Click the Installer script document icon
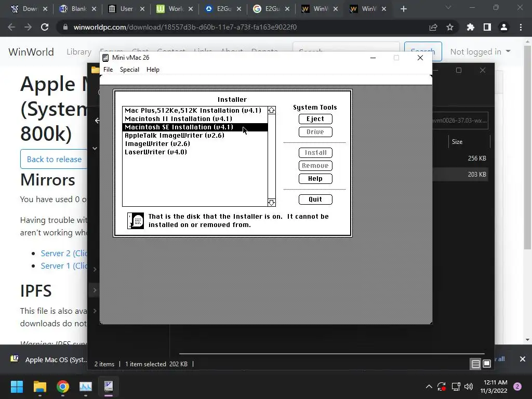The height and width of the screenshot is (399, 532). (x=136, y=220)
